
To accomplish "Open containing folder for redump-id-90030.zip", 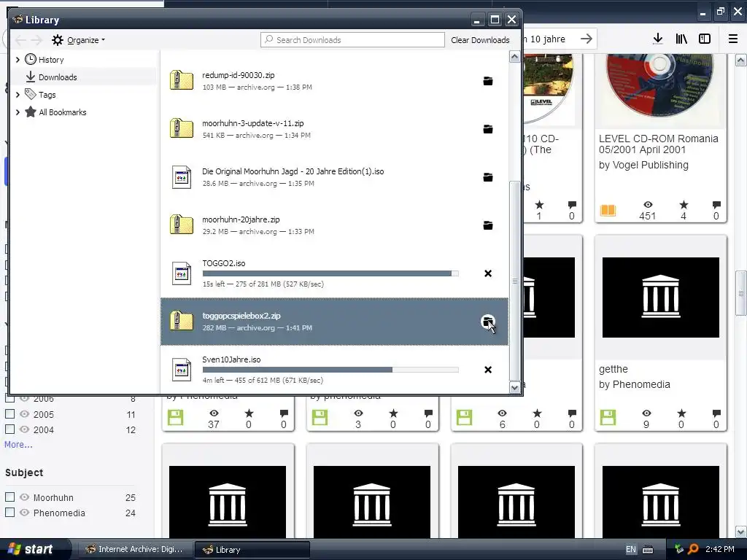I will click(488, 81).
